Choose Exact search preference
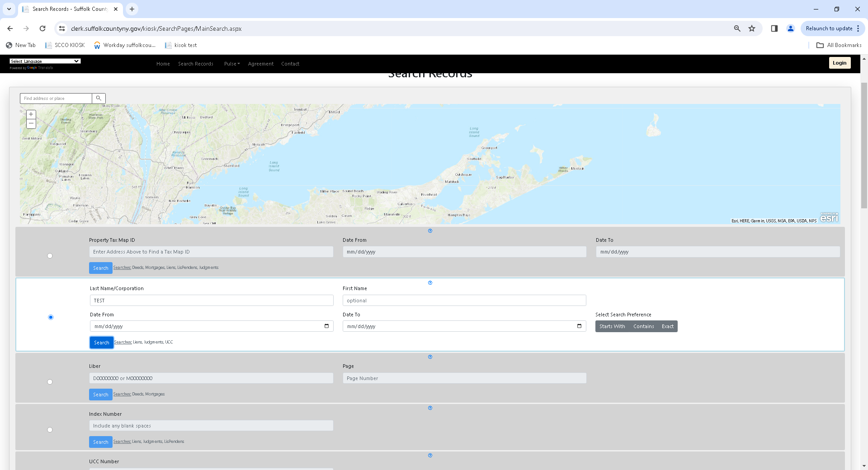The height and width of the screenshot is (470, 868). pos(668,326)
